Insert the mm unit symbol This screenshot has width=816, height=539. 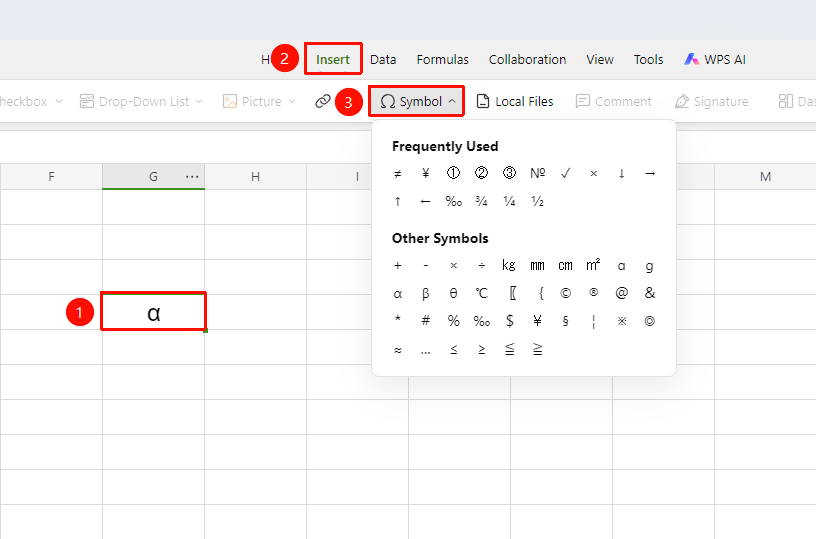point(538,266)
